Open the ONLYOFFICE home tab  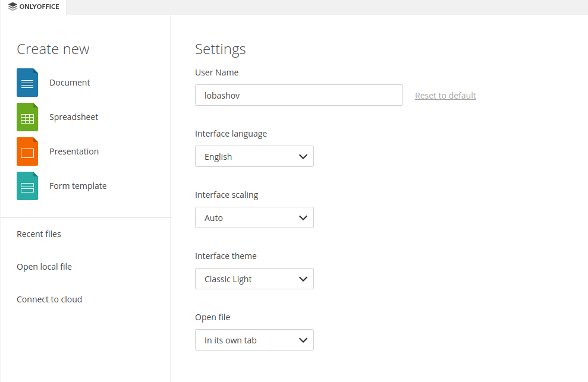pyautogui.click(x=34, y=7)
